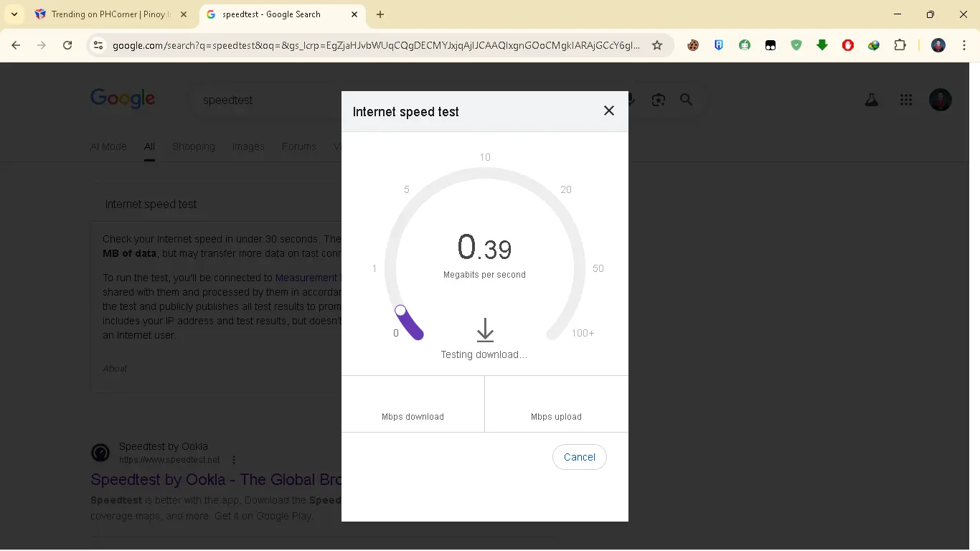Open the Internet Download Manager extension icon
The height and width of the screenshot is (551, 980).
click(x=874, y=45)
